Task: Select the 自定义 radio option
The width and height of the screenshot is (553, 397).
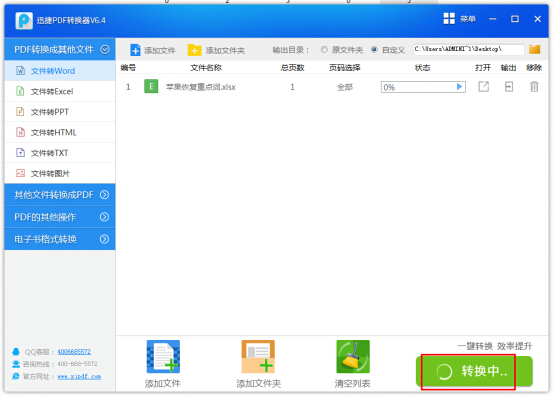Action: (388, 50)
